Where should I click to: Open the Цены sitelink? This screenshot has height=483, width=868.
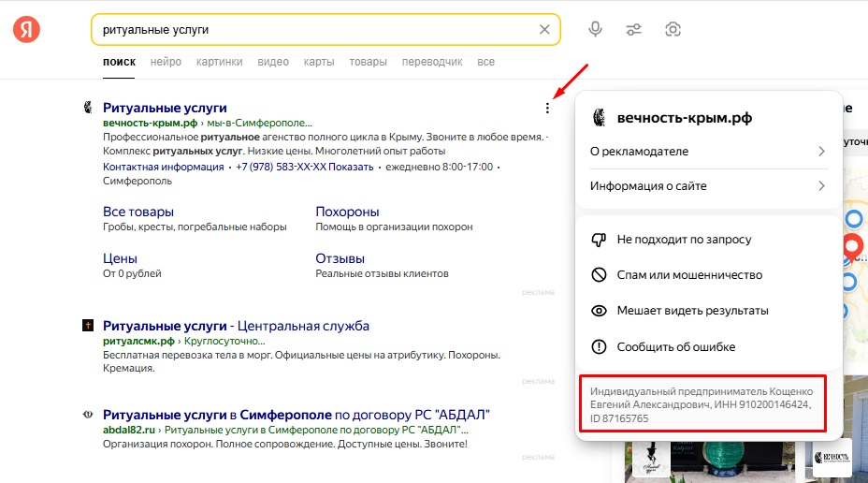(120, 258)
